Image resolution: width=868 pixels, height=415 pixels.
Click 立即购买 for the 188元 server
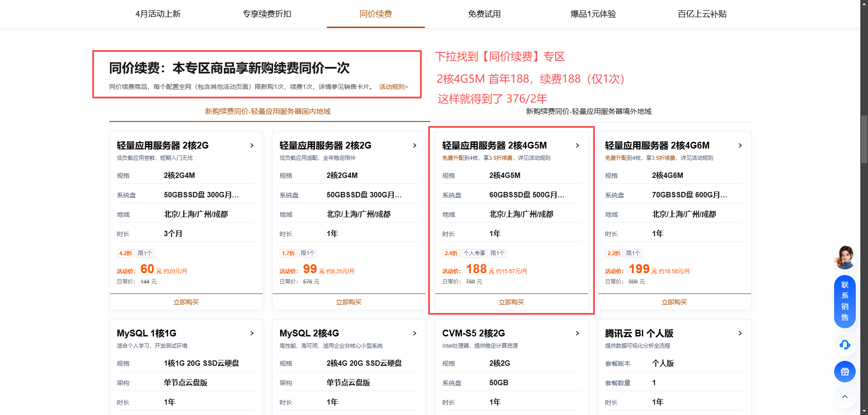511,302
